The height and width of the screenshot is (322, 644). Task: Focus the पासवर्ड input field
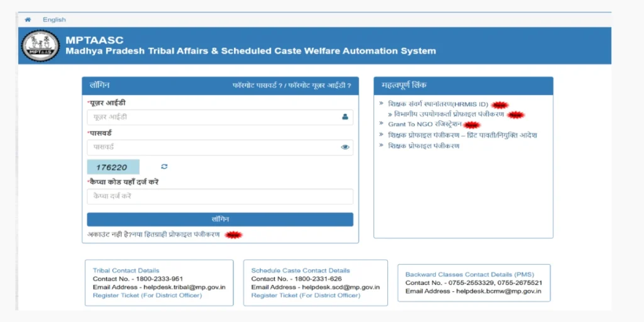[220, 147]
